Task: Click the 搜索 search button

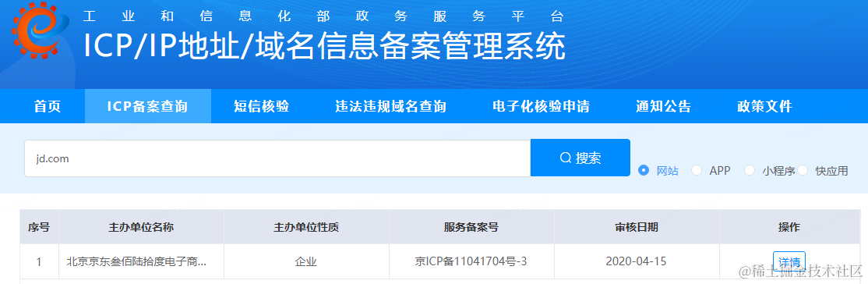Action: click(x=580, y=158)
